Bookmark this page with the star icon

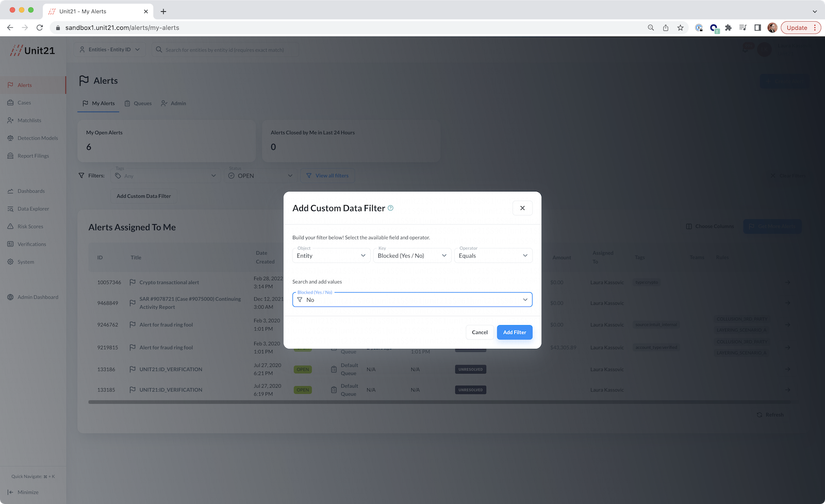point(681,28)
